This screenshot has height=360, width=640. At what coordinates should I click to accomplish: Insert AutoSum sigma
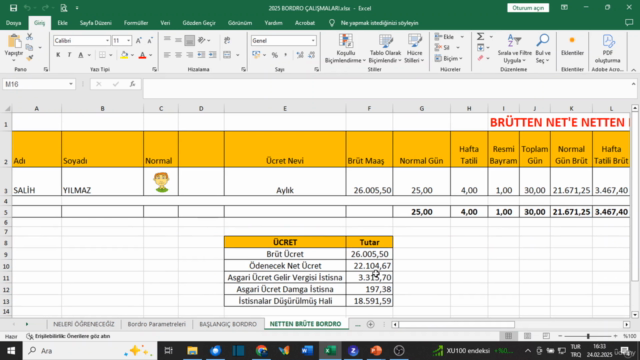pyautogui.click(x=481, y=37)
